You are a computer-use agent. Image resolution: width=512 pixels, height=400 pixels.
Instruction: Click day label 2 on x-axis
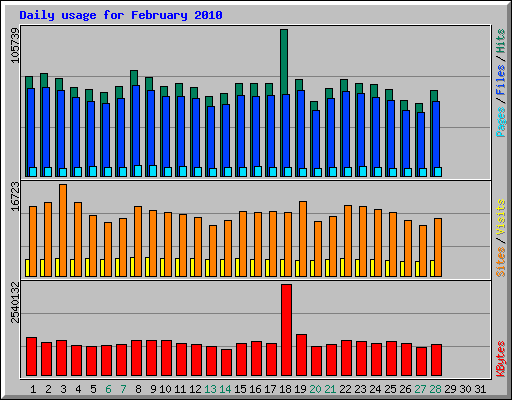48,389
